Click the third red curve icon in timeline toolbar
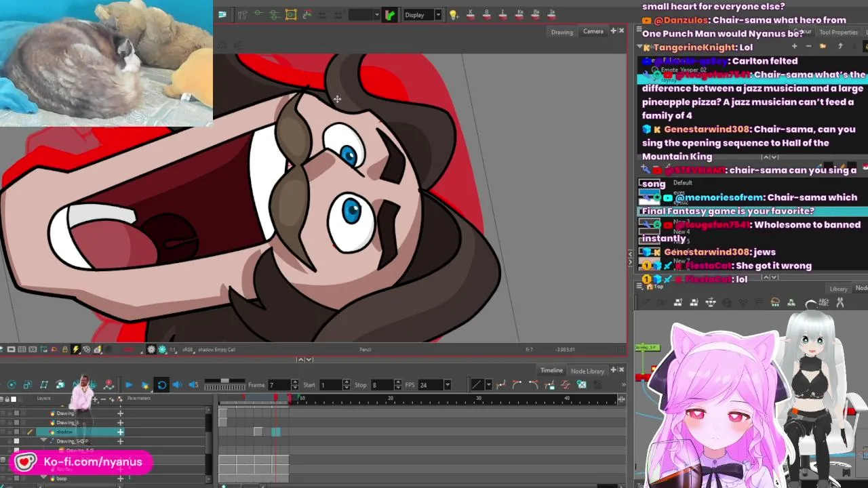 533,385
